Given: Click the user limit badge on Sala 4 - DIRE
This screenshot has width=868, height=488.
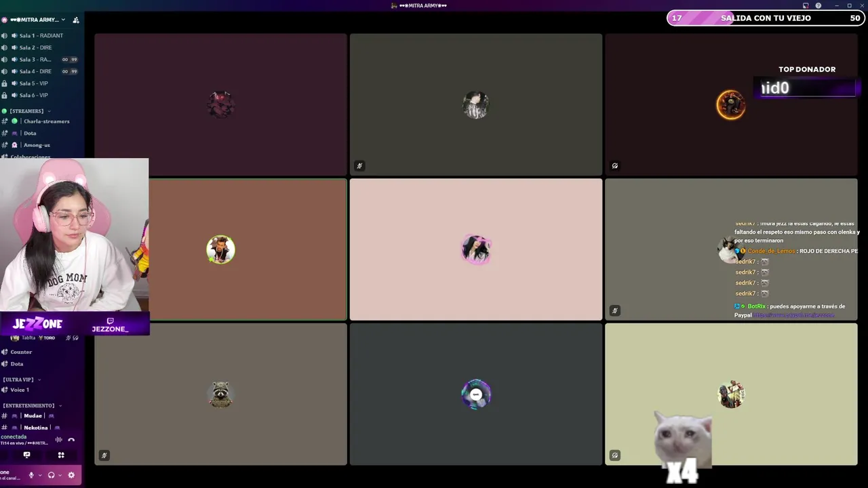Looking at the screenshot, I should 70,71.
